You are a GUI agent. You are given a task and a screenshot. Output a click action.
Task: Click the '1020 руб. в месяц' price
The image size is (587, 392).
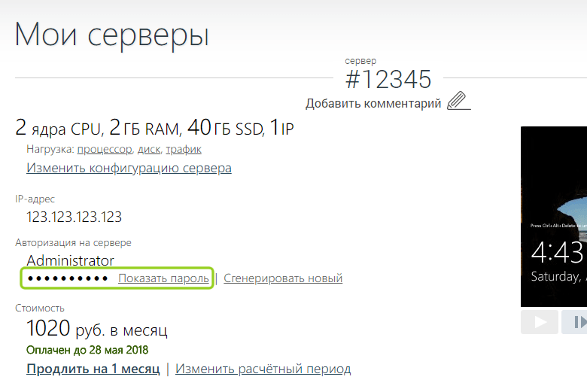pos(96,329)
